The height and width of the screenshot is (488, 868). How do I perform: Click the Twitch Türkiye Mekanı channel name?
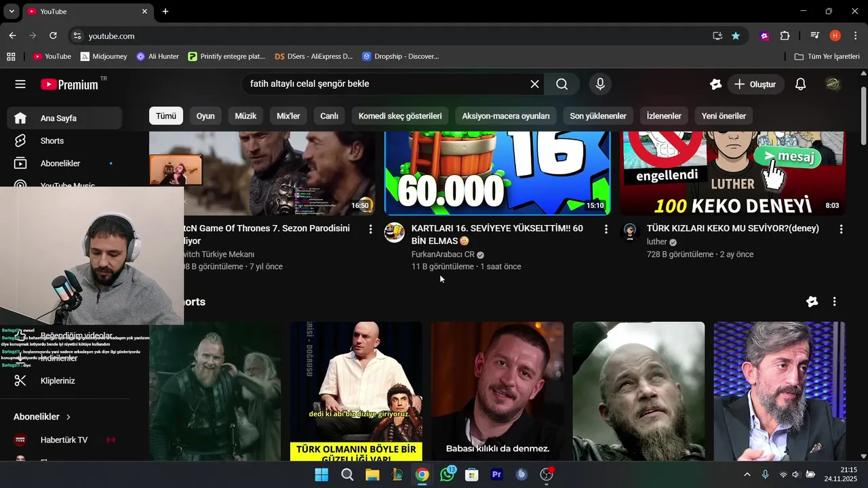click(x=219, y=254)
